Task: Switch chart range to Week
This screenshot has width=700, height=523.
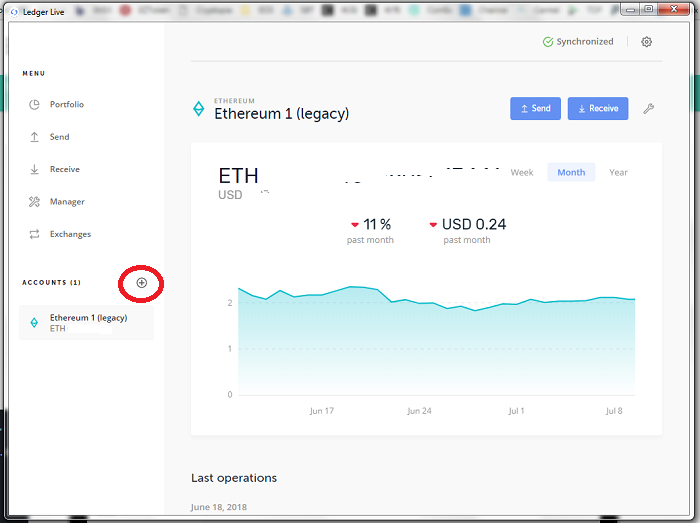Action: click(522, 173)
